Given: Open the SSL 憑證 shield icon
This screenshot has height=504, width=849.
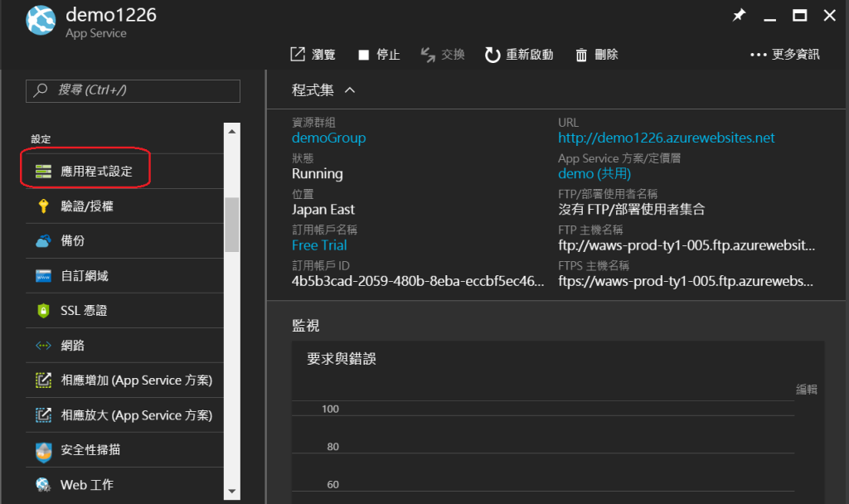Looking at the screenshot, I should point(43,311).
